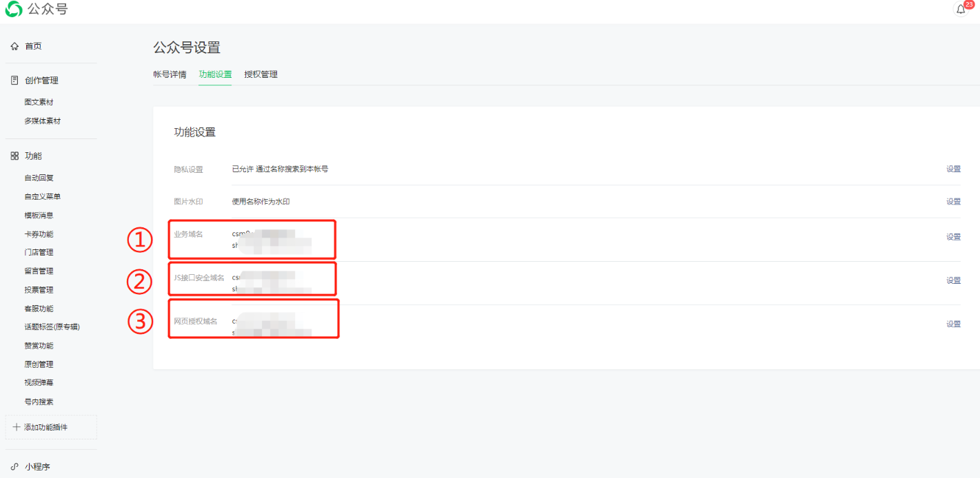The height and width of the screenshot is (478, 980).
Task: Click the 小程序 link icon
Action: (14, 466)
